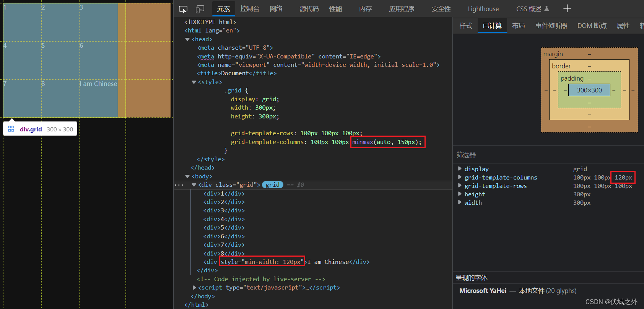Select the div 1 element row
This screenshot has height=309, width=644.
click(224, 194)
